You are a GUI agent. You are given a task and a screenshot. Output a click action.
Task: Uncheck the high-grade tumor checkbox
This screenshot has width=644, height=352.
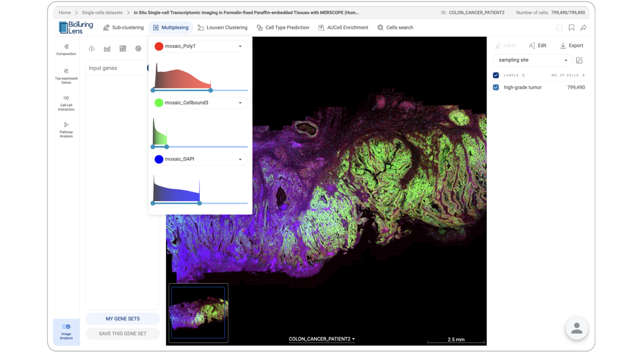click(496, 87)
